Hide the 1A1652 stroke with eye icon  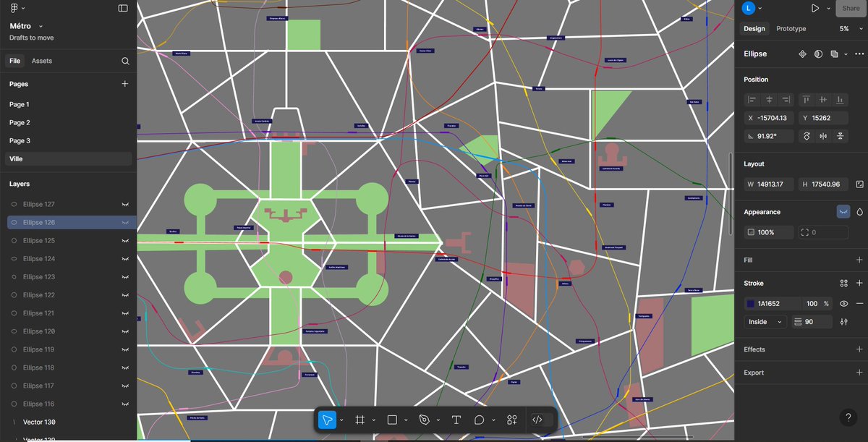(843, 304)
